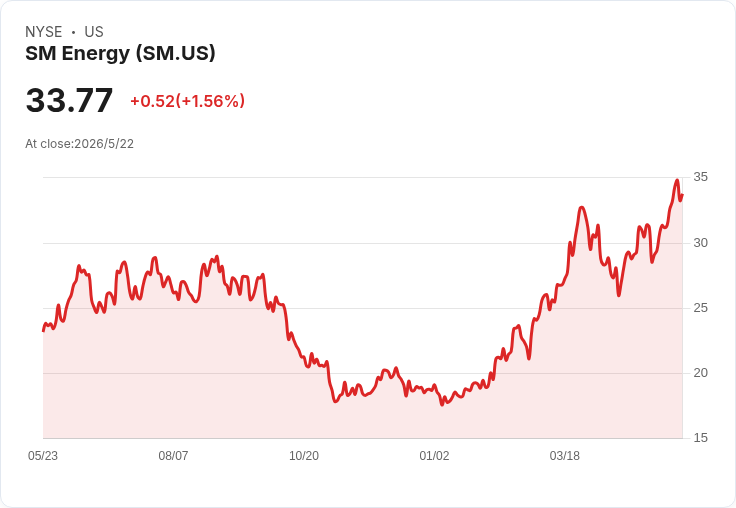Click the first data point of the line
Screen dimensions: 736x508
pyautogui.click(x=43, y=331)
